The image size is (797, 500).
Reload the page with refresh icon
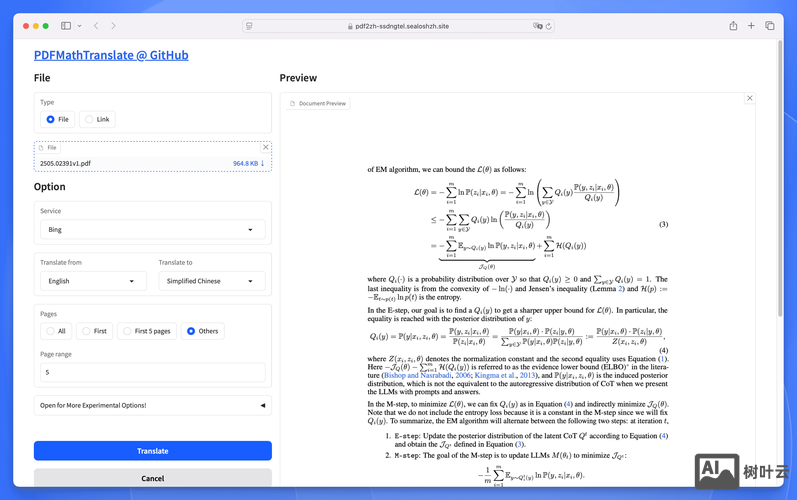pyautogui.click(x=548, y=26)
